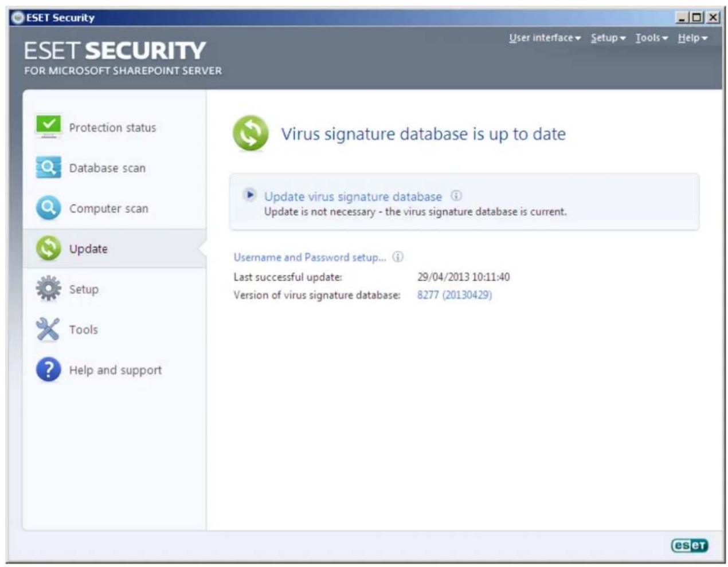Image resolution: width=728 pixels, height=567 pixels.
Task: Click the 'Update is not necessary' message text
Action: [416, 212]
